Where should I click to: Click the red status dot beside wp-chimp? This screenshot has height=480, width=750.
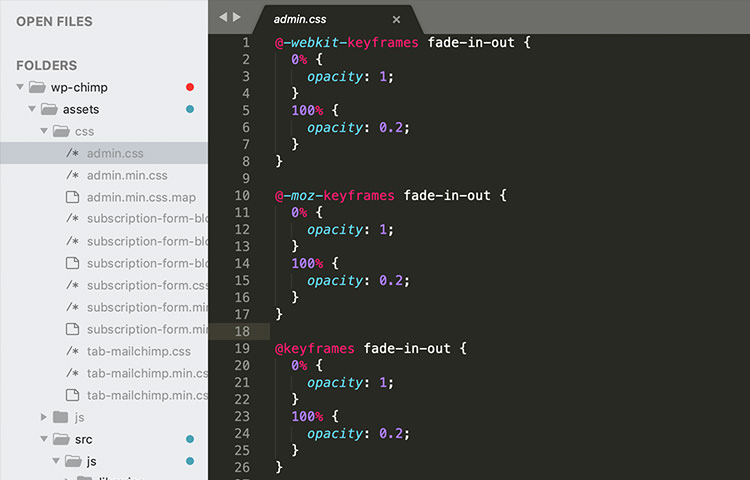tap(190, 87)
